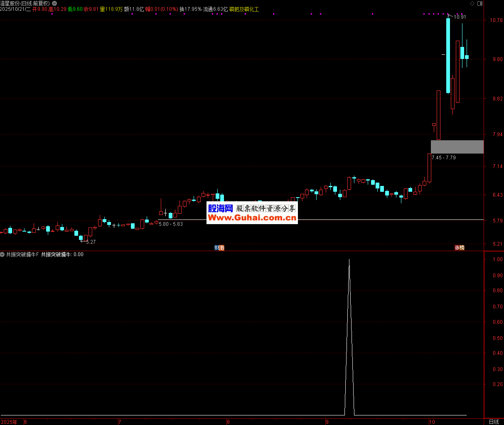Click the 磷肥及磷化工 sector link
Viewport: 504px width, 425px height.
click(x=244, y=9)
